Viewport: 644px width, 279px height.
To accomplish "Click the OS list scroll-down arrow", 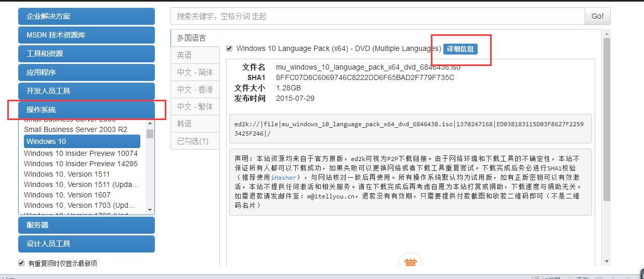I will 150,210.
